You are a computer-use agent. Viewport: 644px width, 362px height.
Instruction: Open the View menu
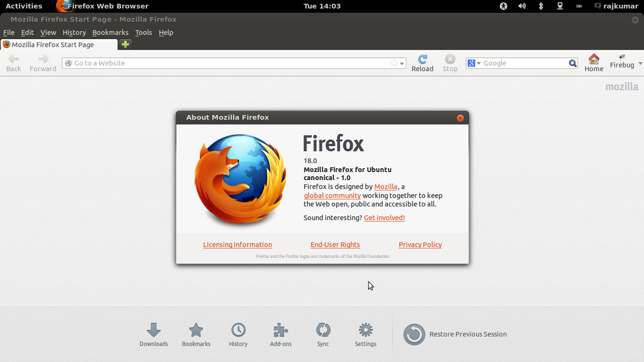(48, 33)
